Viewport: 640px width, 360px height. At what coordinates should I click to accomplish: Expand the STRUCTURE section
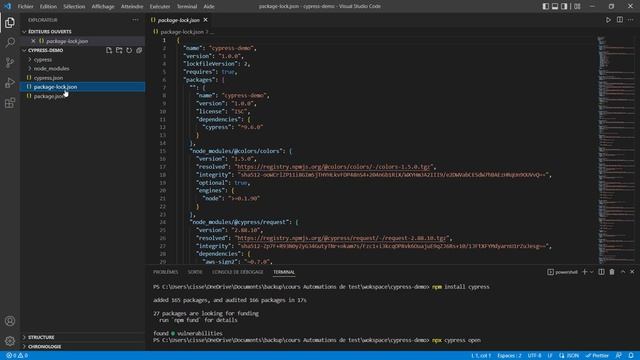(41, 337)
